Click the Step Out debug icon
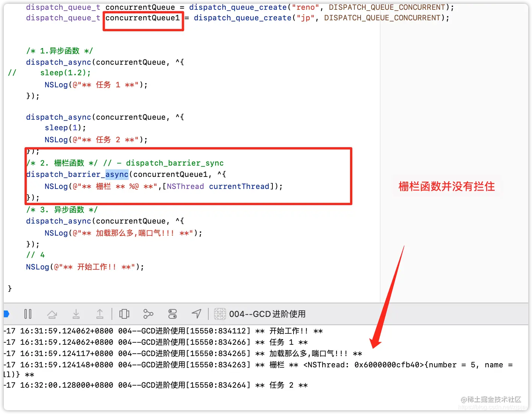The height and width of the screenshot is (414, 532). click(x=100, y=314)
